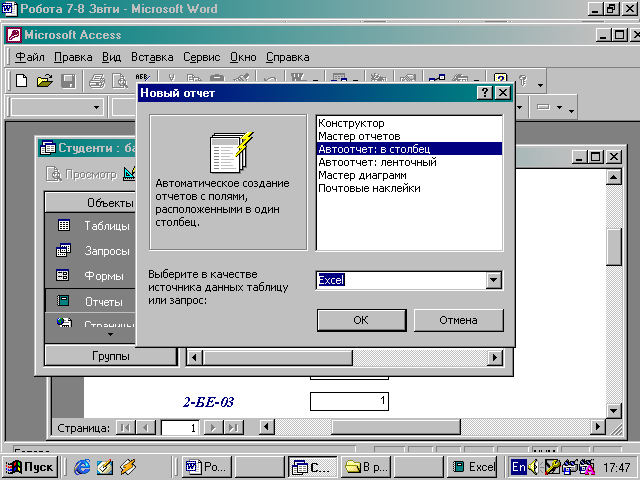Image resolution: width=640 pixels, height=480 pixels.
Task: Click the What's This help icon in toolbar
Action: point(500,78)
